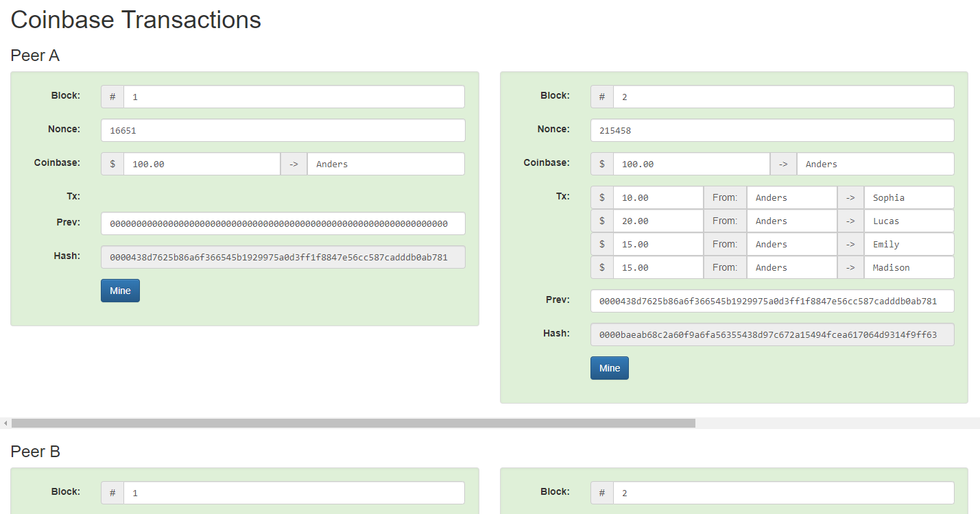980x514 pixels.
Task: Click coinbase recipient Anders in Peer A block 1
Action: coord(386,164)
